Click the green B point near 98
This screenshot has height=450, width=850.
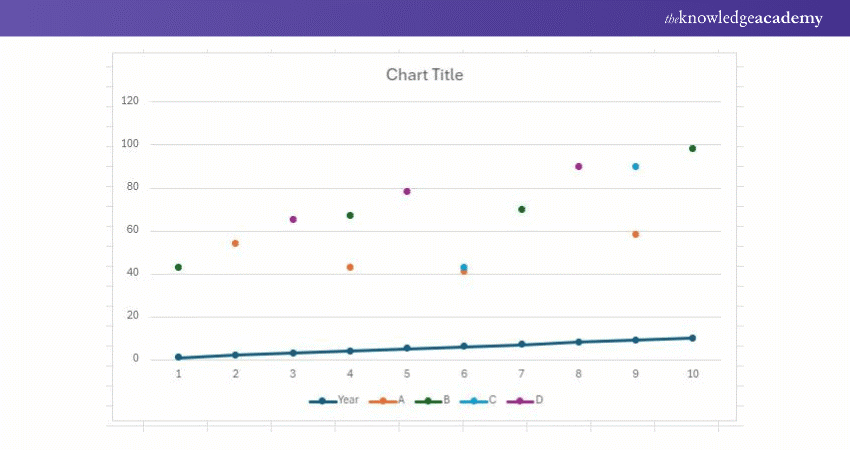click(692, 148)
